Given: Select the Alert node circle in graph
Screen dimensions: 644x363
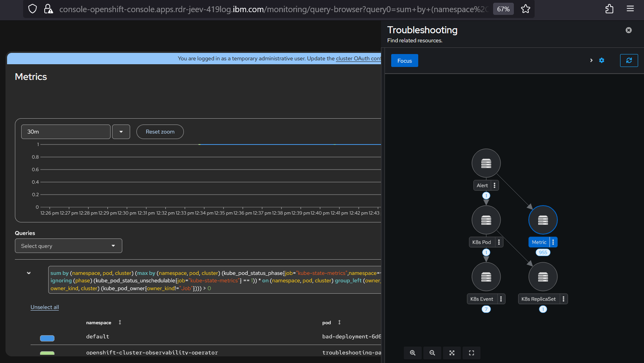Looking at the screenshot, I should point(486,163).
